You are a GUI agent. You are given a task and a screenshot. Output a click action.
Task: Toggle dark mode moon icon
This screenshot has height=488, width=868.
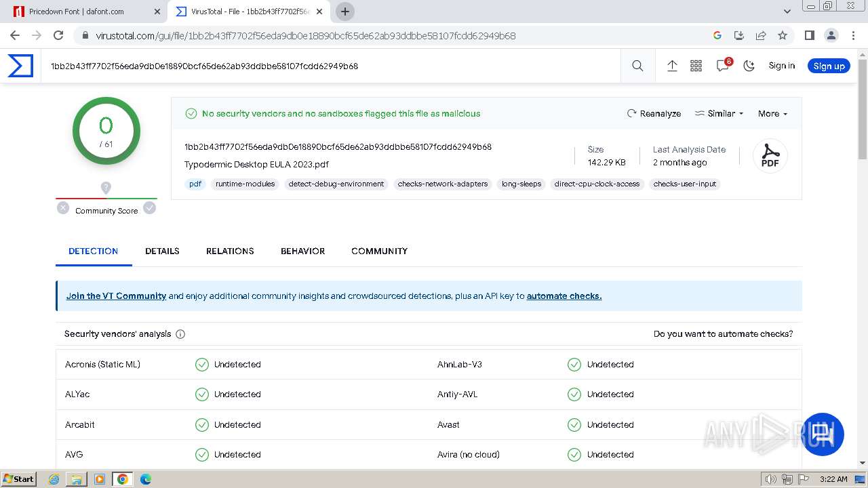point(749,66)
